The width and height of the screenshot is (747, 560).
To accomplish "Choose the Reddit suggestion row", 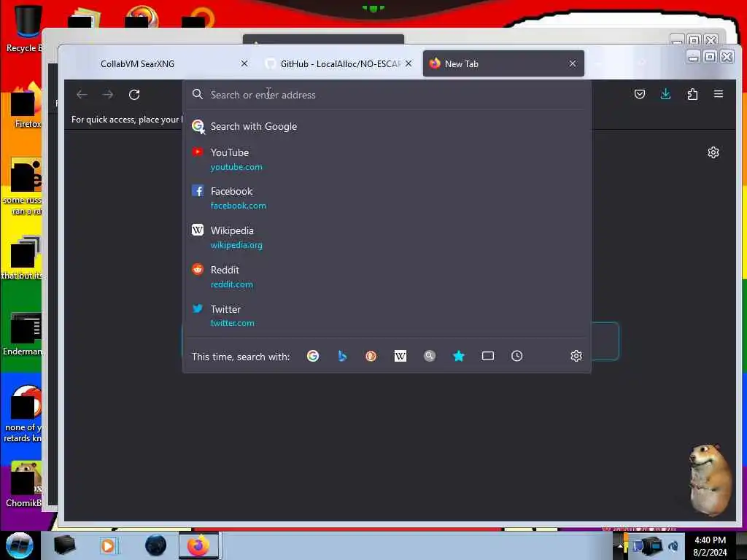I will click(x=387, y=276).
